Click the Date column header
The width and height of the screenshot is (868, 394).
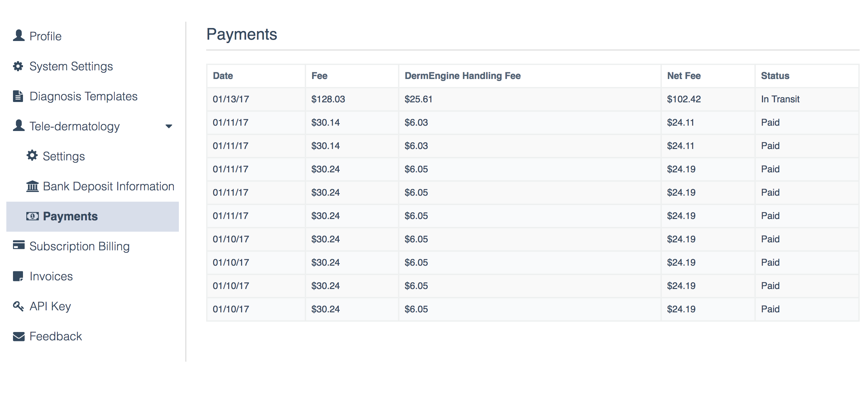[x=223, y=76]
